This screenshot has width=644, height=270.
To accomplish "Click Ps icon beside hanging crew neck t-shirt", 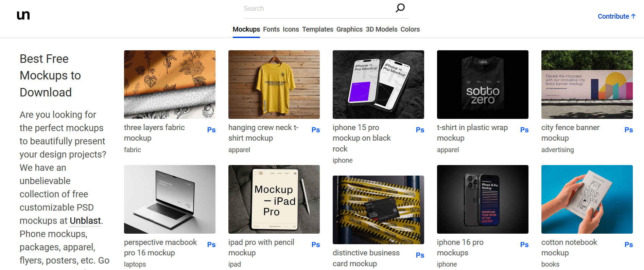I will (315, 130).
